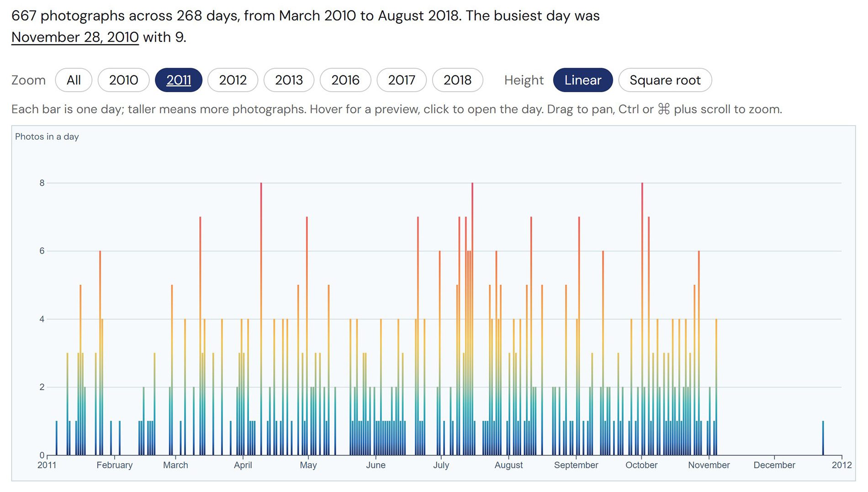Click the 'December' axis label
This screenshot has height=492, width=868.
pos(774,465)
